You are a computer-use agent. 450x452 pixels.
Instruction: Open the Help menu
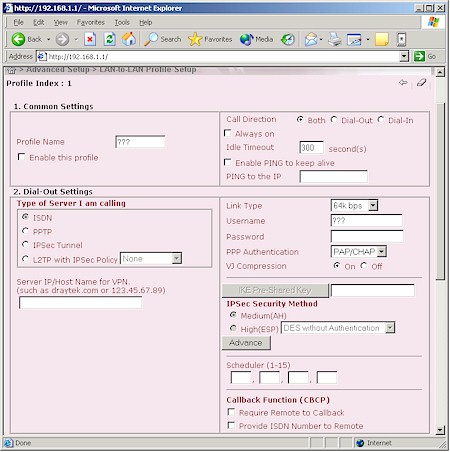(x=146, y=22)
